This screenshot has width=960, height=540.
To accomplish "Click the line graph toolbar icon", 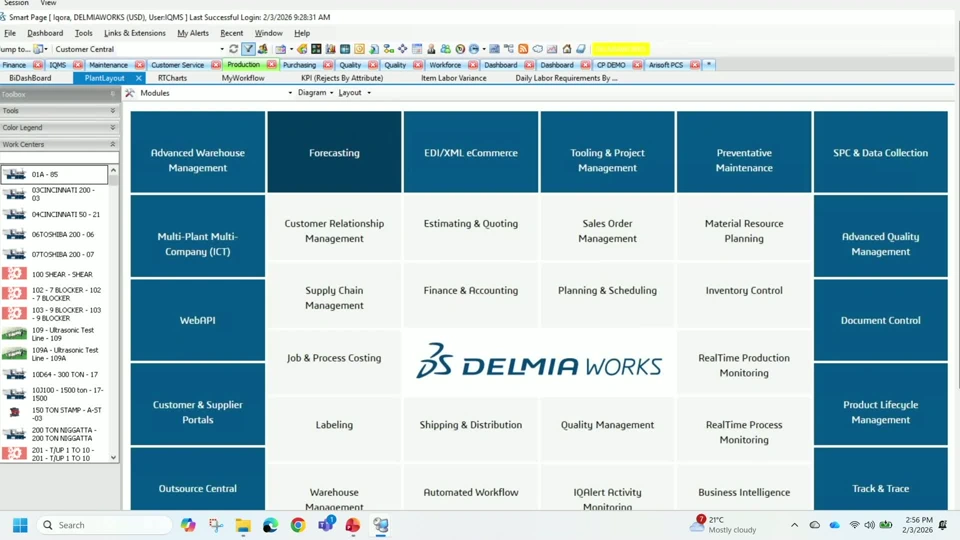I will point(552,49).
